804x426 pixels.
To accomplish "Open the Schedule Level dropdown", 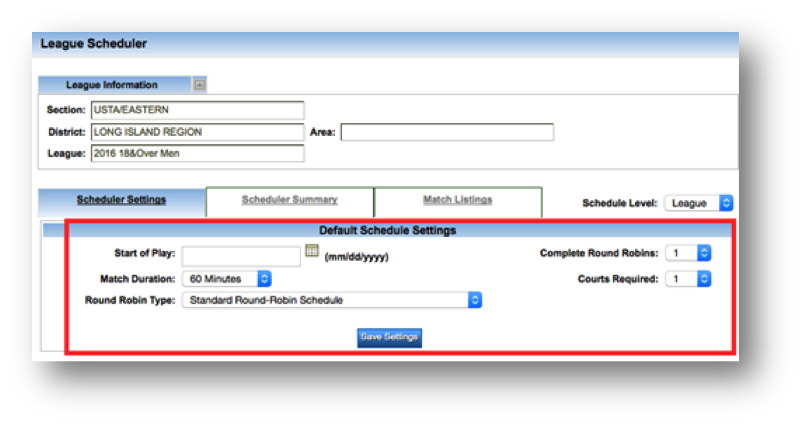I will (699, 203).
